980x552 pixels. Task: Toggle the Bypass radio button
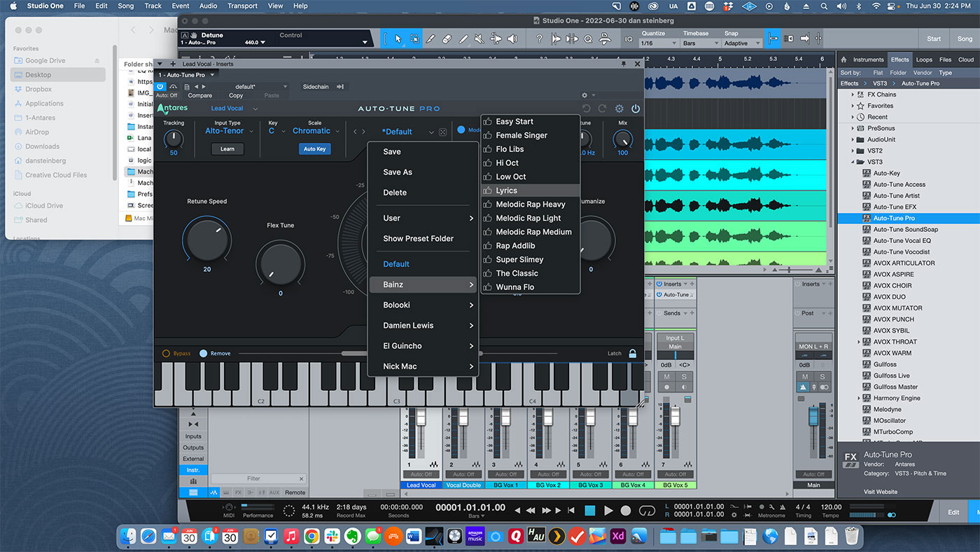pyautogui.click(x=166, y=354)
